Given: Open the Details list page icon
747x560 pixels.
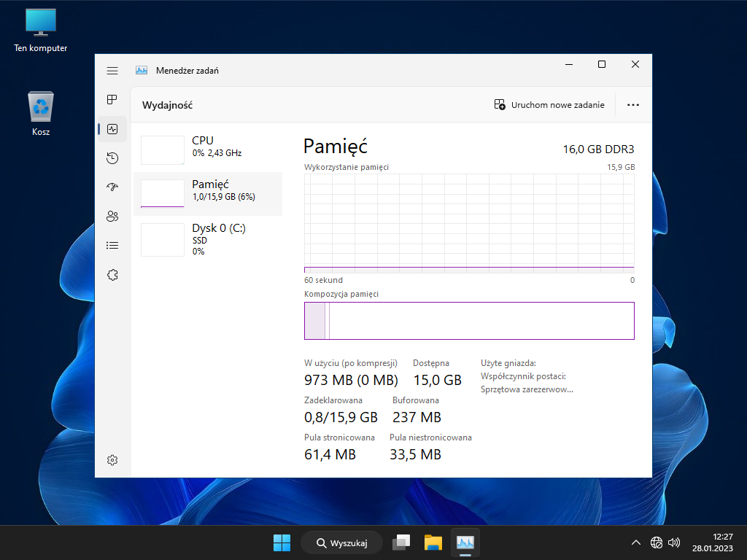Looking at the screenshot, I should pos(112,246).
